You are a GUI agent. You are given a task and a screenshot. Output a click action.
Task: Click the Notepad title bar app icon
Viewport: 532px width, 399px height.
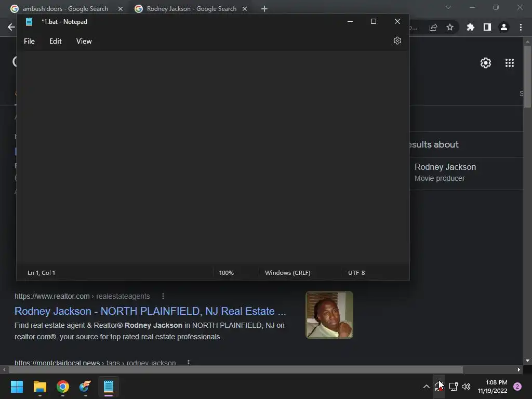coord(29,22)
